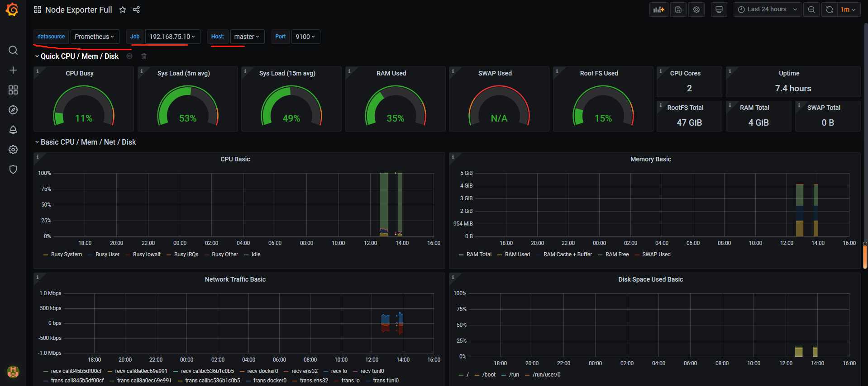Open the Network Traffic Basic title menu
868x386 pixels.
coord(235,279)
